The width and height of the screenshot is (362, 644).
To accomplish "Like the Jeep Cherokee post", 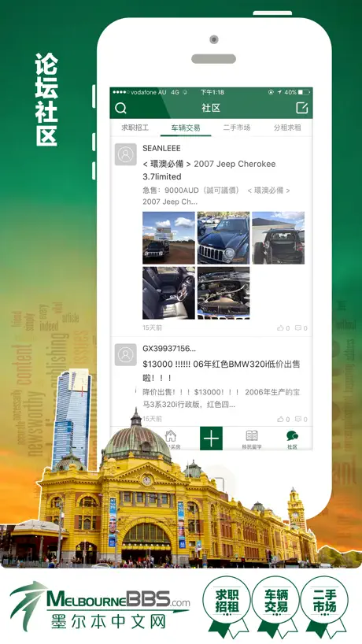I will coord(283,328).
